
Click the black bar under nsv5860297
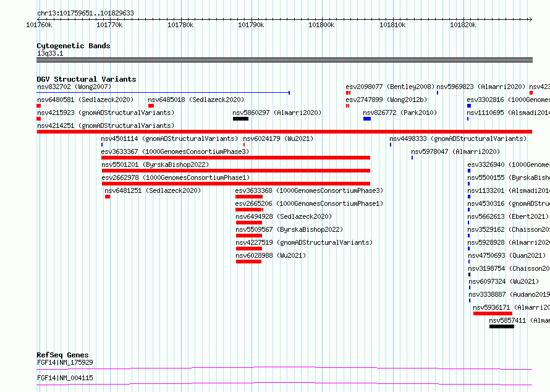240,119
